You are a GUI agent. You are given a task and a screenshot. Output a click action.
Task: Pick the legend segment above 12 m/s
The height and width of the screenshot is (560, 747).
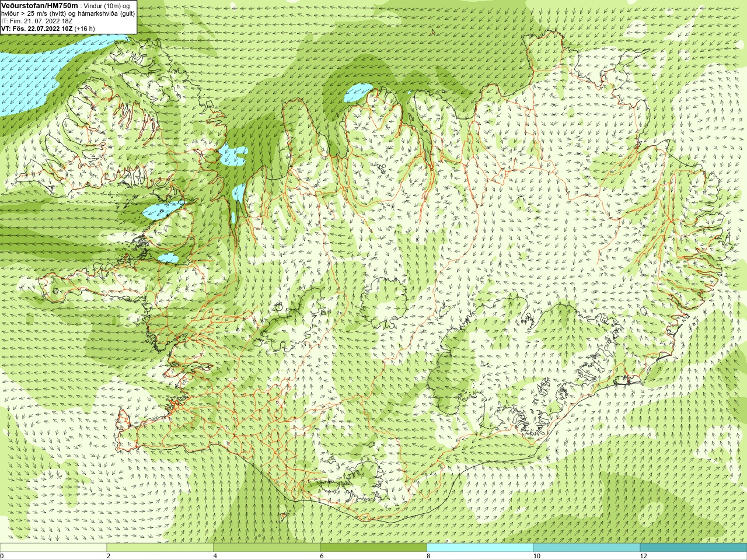693,548
